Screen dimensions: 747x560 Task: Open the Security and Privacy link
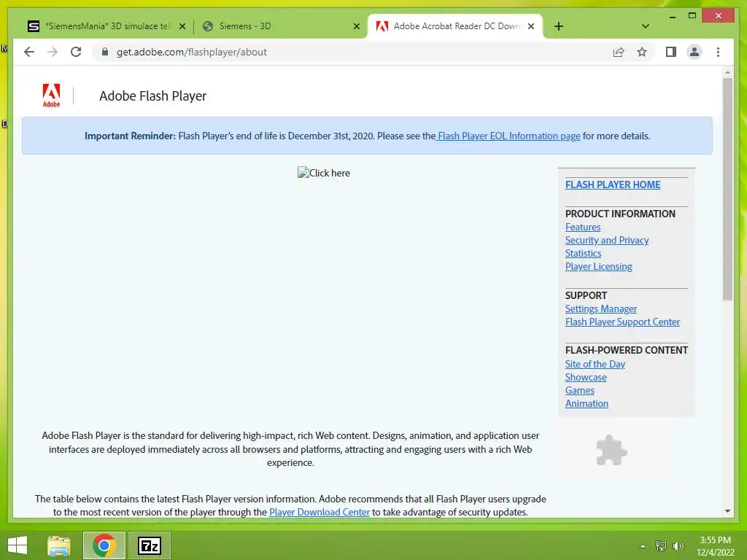coord(607,240)
